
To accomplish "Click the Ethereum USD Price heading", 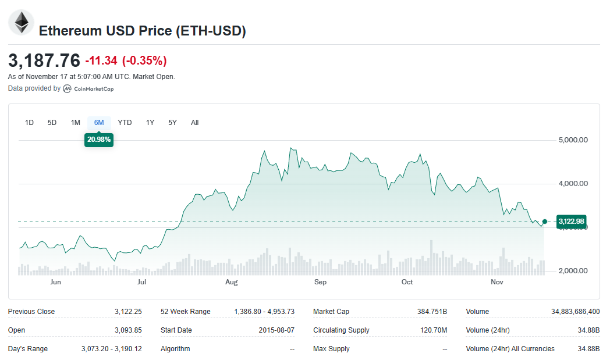I will click(142, 31).
